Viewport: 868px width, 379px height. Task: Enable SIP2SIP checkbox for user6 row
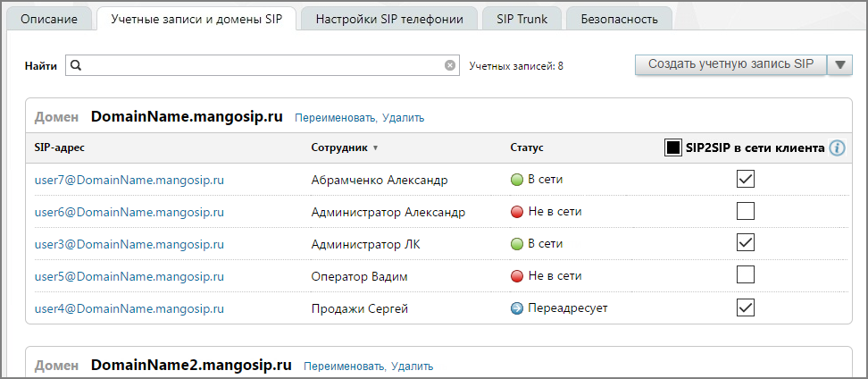(x=746, y=211)
